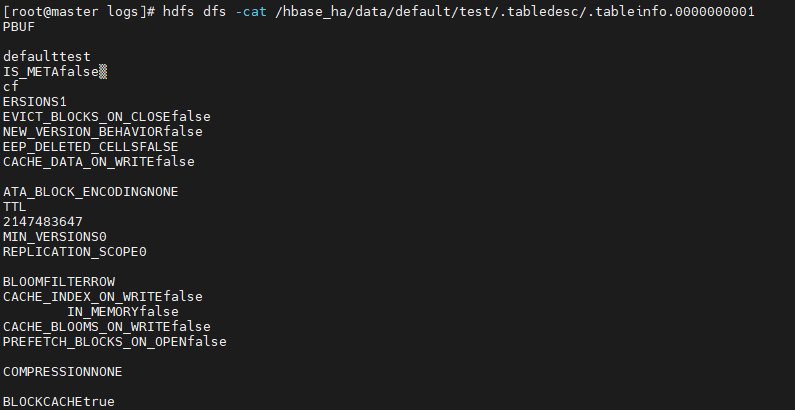Click the block cursor after IS_METAfalse
The height and width of the screenshot is (410, 795).
103,72
